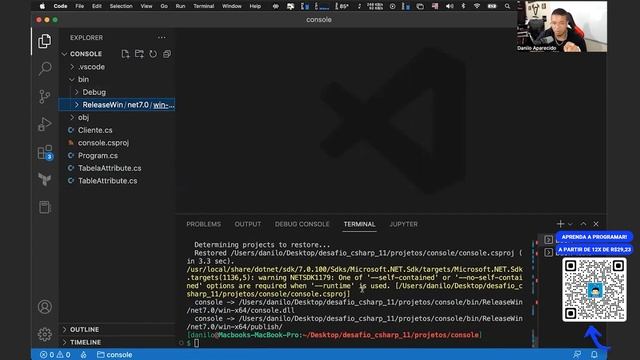640x360 pixels.
Task: Expand the ReleaseWin/net7.0 folder
Action: tap(117, 105)
